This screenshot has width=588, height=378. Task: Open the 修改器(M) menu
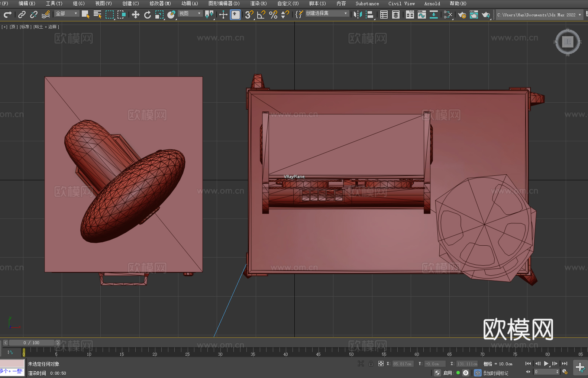coord(160,3)
